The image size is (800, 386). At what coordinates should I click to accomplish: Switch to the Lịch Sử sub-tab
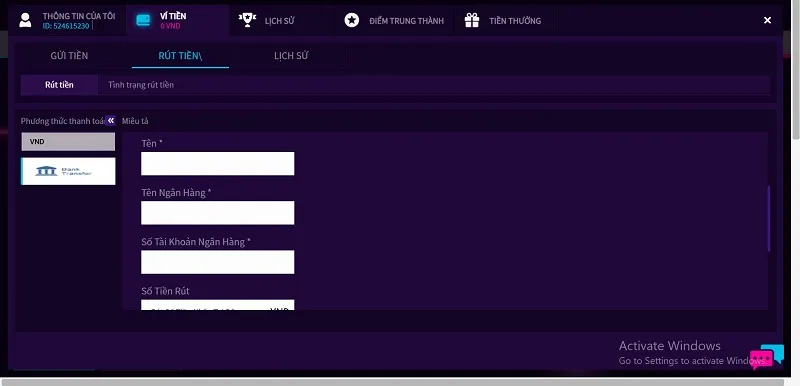click(x=291, y=56)
